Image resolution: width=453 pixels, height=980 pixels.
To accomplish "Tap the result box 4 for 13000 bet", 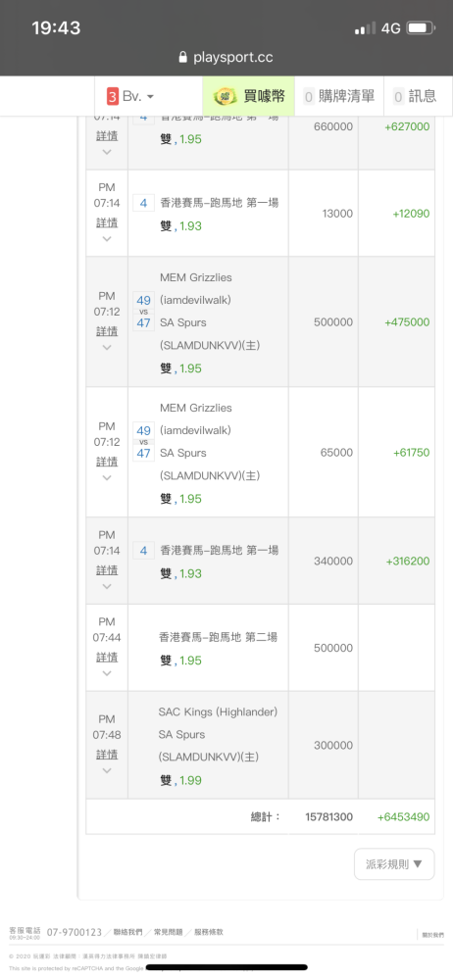I will click(144, 203).
